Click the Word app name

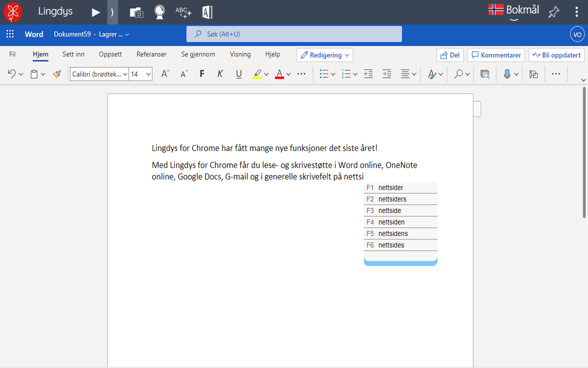pyautogui.click(x=34, y=34)
